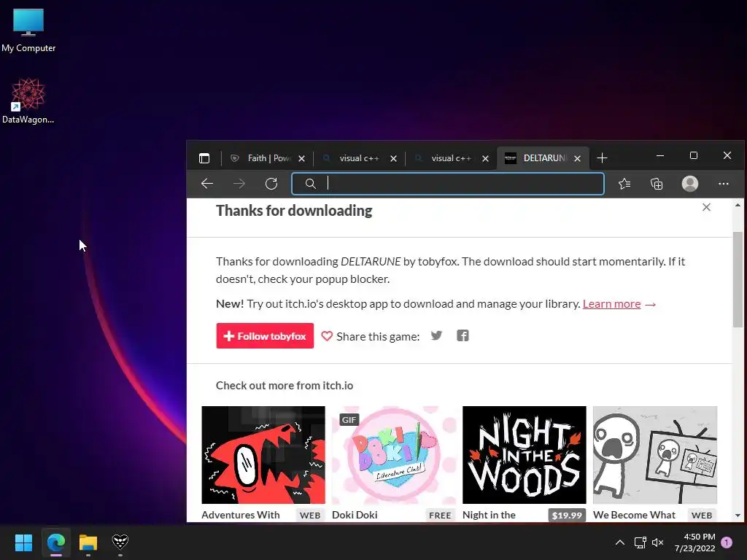Open the Favorites star list
Image resolution: width=747 pixels, height=560 pixels.
pos(624,184)
